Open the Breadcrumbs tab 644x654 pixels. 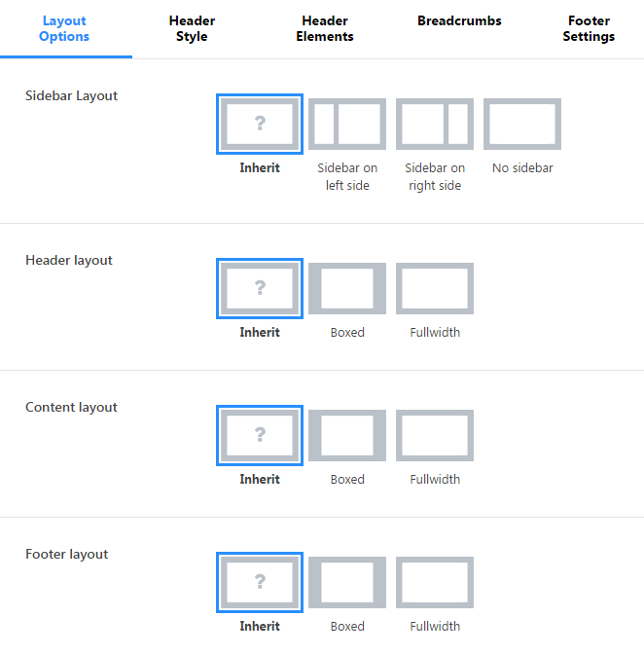point(459,20)
